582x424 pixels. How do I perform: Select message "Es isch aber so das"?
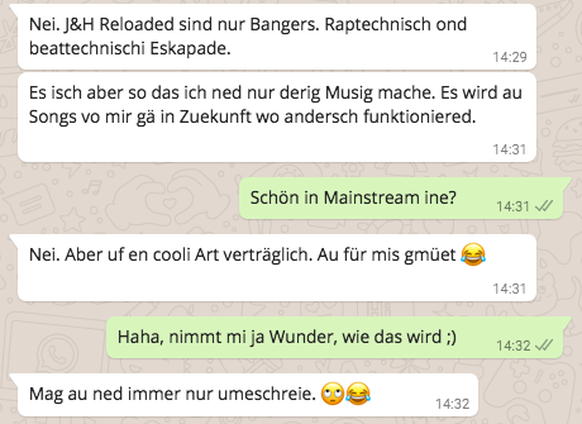tap(277, 117)
